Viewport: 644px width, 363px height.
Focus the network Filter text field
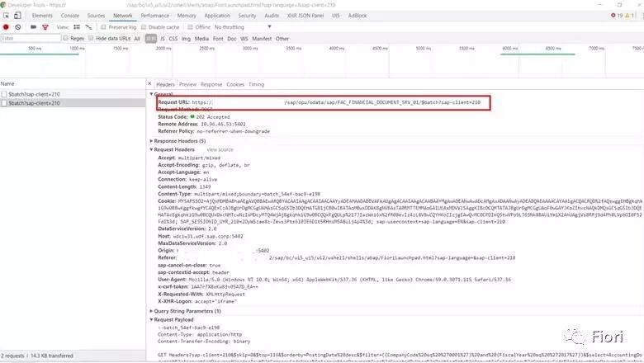coord(31,38)
